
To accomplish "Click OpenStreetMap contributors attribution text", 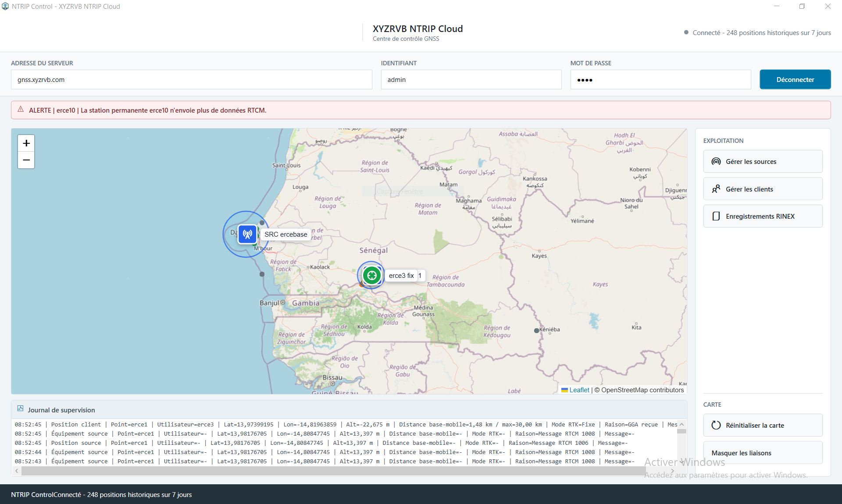I will [x=642, y=390].
